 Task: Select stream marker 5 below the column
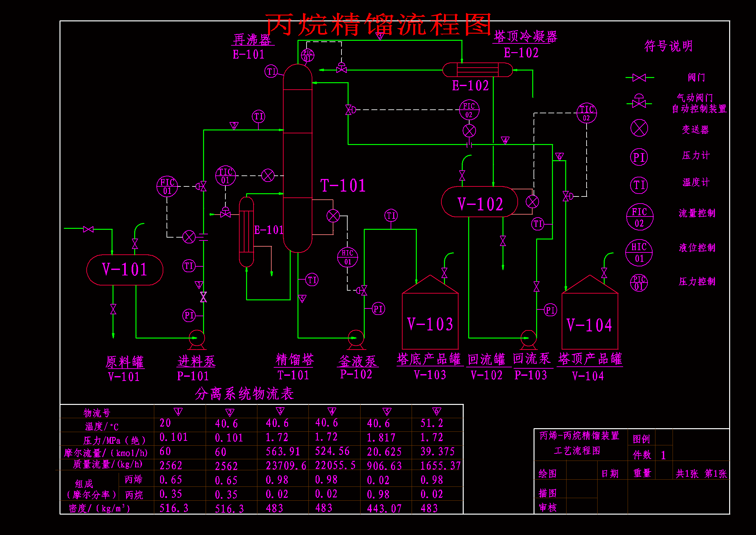click(302, 298)
